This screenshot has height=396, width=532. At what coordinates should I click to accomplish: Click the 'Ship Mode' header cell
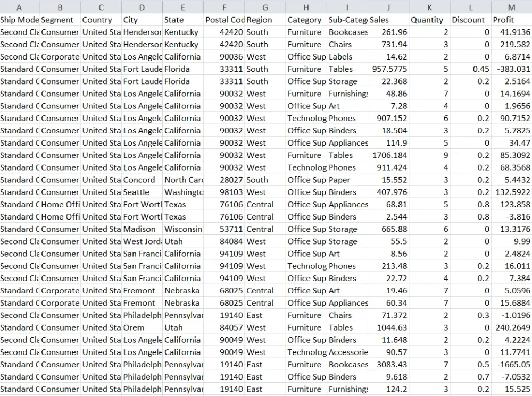[19, 20]
